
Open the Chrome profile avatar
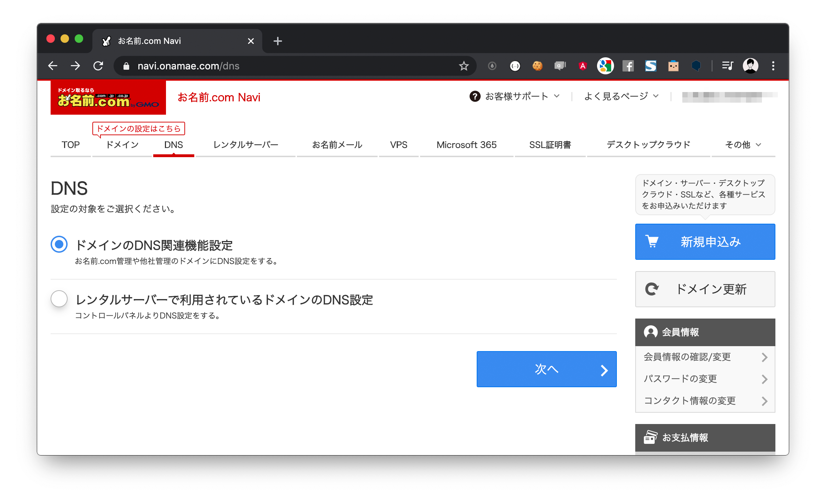(750, 66)
